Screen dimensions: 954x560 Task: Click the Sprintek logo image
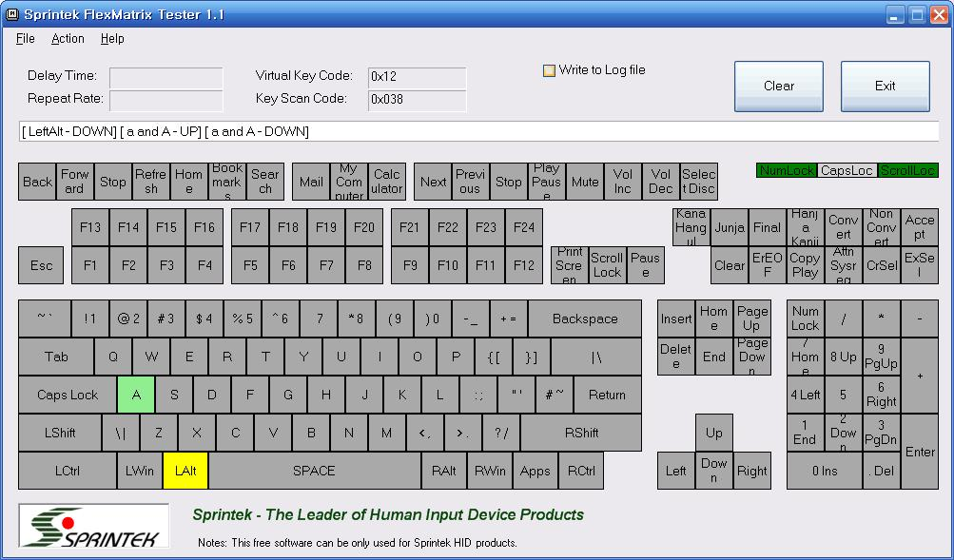(x=94, y=526)
